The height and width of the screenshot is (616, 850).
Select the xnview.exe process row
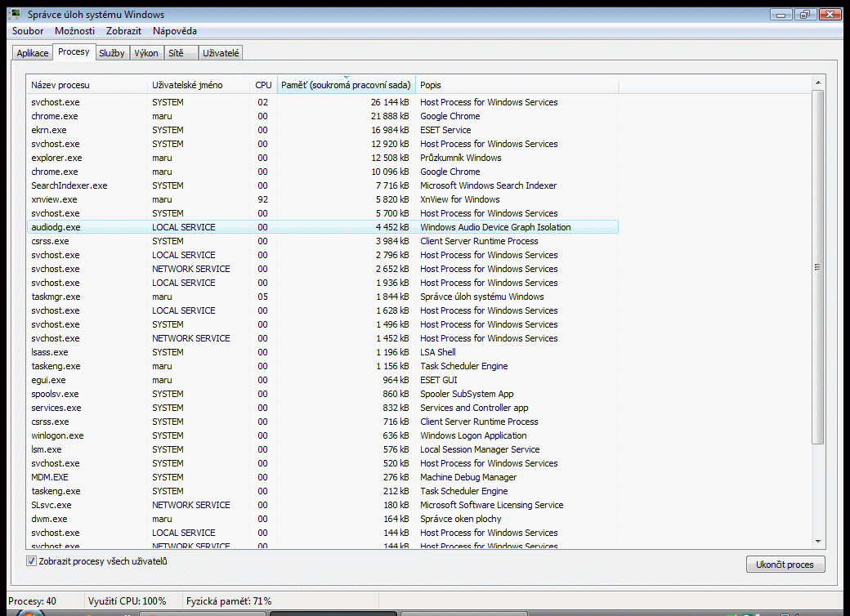click(x=55, y=199)
